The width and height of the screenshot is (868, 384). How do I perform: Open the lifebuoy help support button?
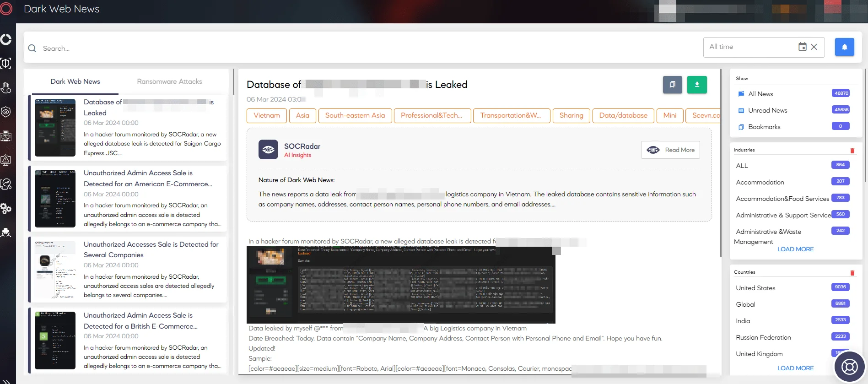coord(849,367)
